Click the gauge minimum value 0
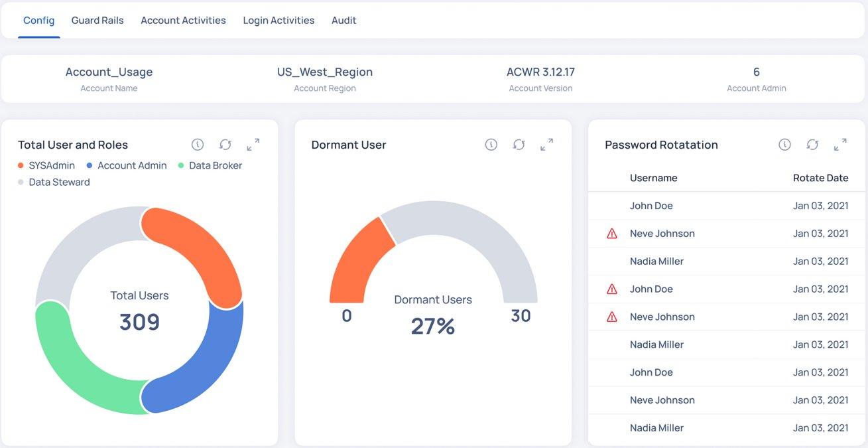This screenshot has width=868, height=448. coord(346,316)
